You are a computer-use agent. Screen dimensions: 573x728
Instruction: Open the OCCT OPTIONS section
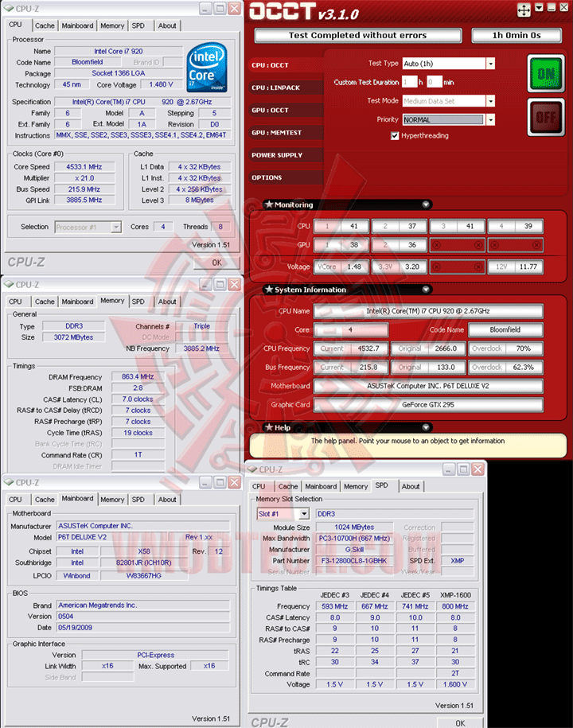[x=286, y=177]
